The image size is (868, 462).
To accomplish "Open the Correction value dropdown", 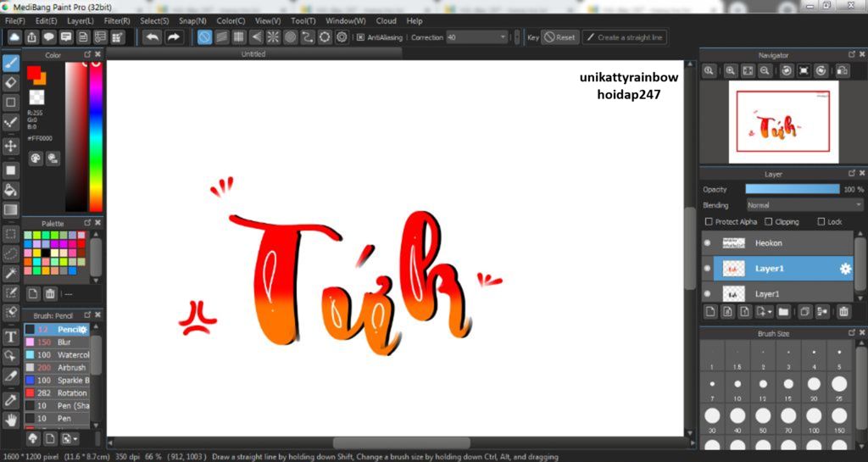I will (x=504, y=37).
